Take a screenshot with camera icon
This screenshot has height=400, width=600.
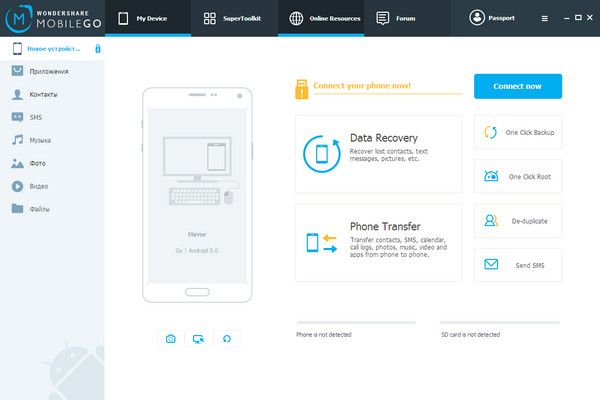[171, 339]
